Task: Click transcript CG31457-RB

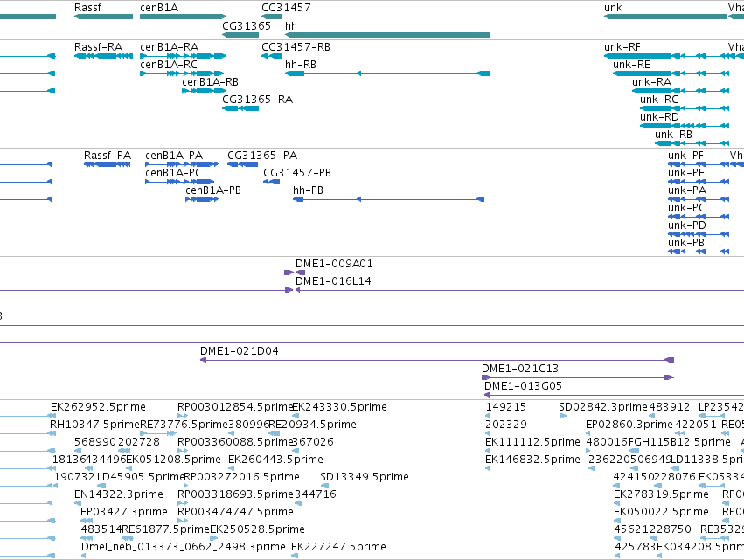Action: coord(272,56)
